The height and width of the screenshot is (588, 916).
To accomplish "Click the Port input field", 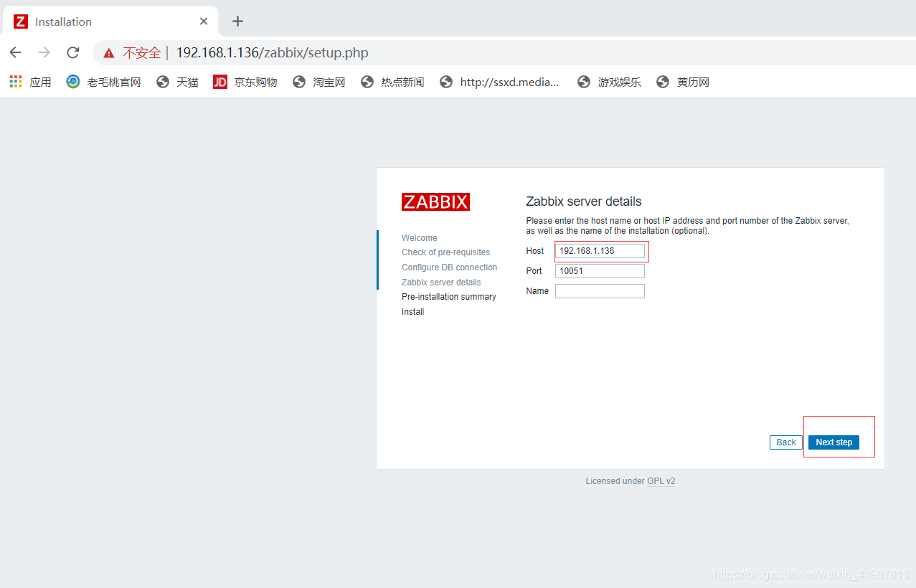I will coord(600,271).
